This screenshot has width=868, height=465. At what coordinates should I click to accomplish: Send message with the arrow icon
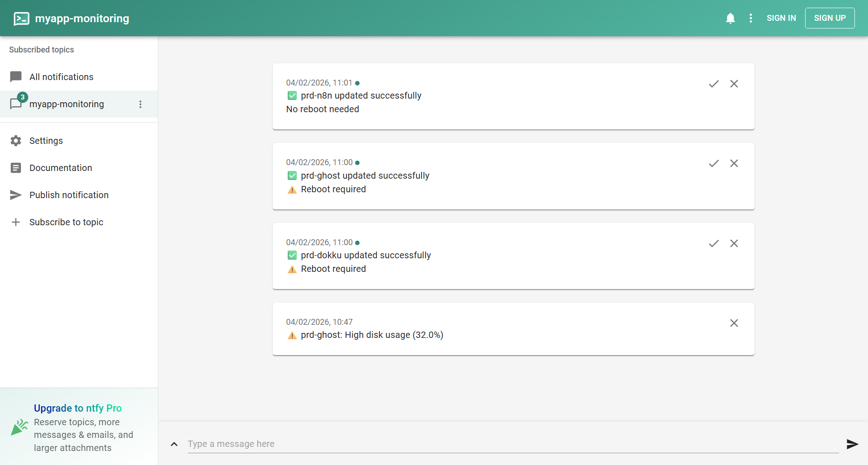click(x=852, y=444)
